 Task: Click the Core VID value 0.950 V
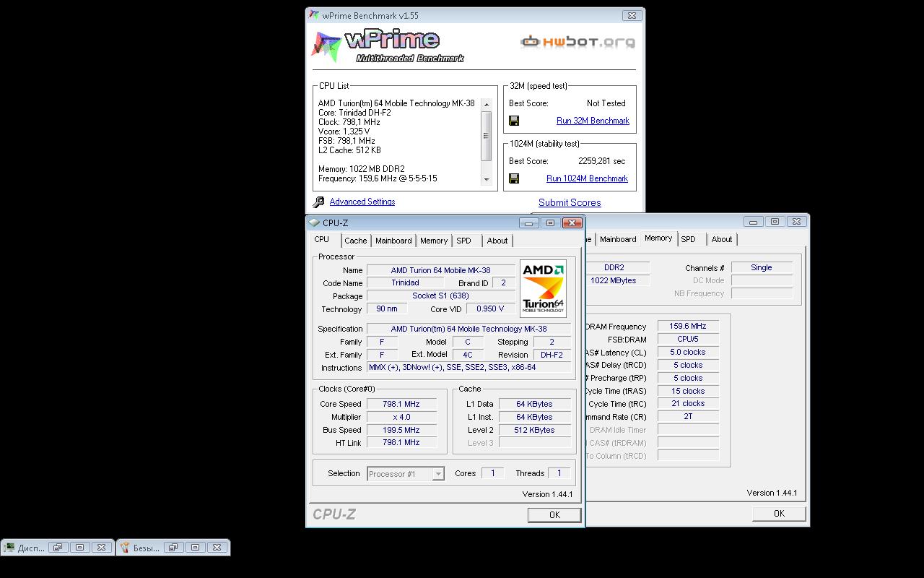tap(491, 309)
